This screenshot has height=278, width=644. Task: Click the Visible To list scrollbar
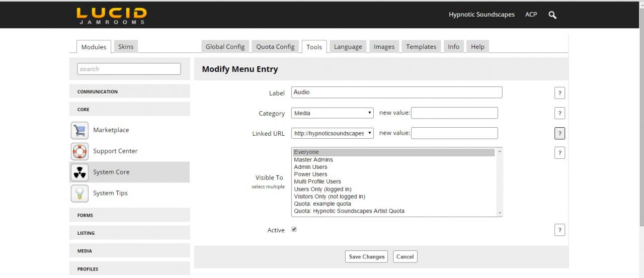pos(499,182)
